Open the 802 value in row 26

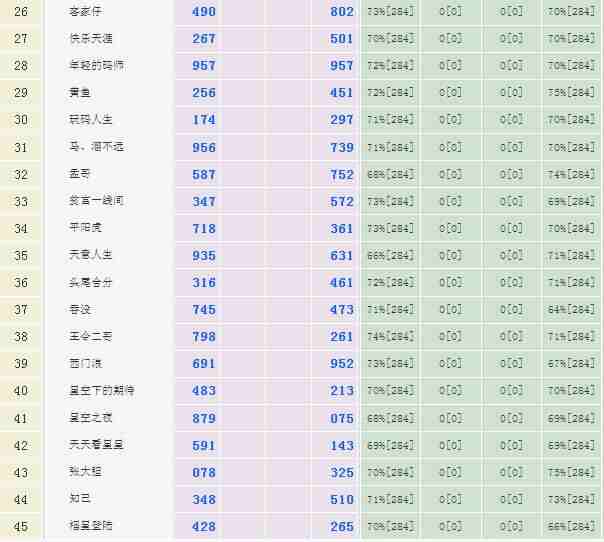[x=342, y=11]
